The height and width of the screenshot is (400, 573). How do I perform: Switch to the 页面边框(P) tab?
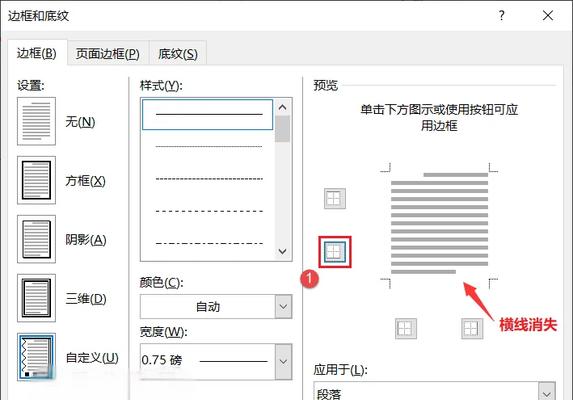[108, 54]
